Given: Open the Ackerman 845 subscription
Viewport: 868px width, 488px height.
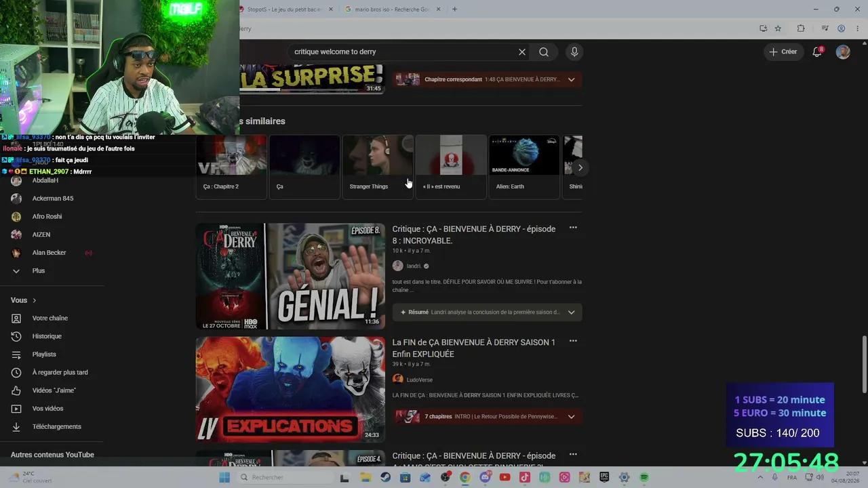Looking at the screenshot, I should click(52, 199).
